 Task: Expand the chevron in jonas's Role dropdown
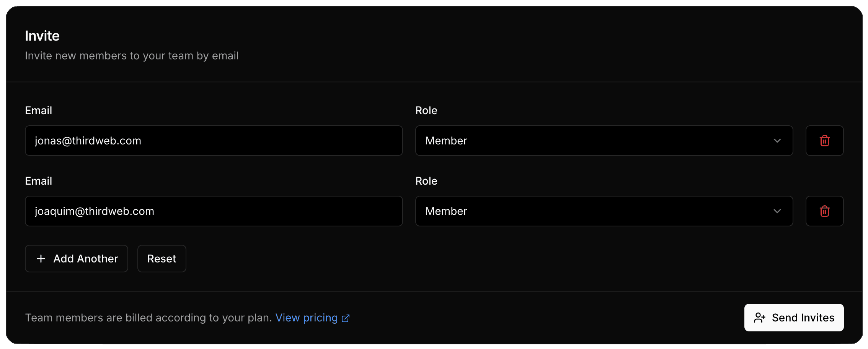(x=777, y=141)
